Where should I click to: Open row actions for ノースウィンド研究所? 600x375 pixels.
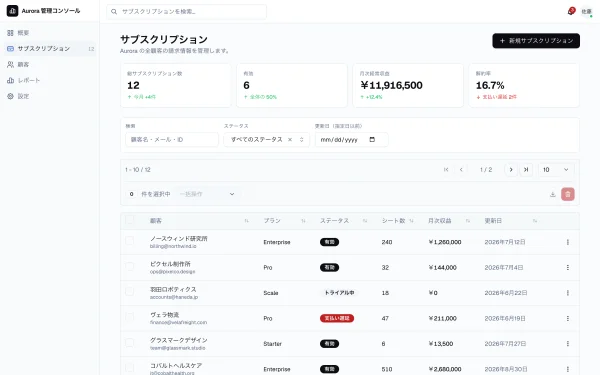[x=568, y=242]
